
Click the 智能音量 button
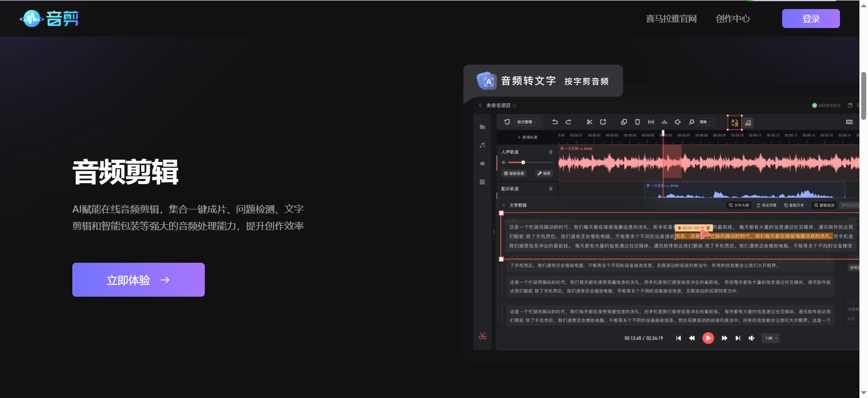[514, 173]
